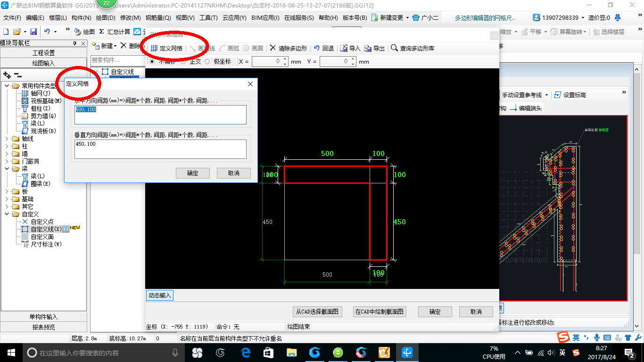Open 编辑(E) menu
This screenshot has width=644, height=362.
35,17
